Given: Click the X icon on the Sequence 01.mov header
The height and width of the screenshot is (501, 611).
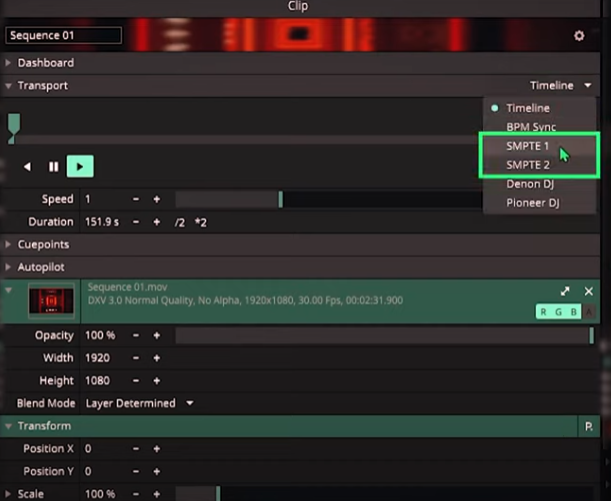Looking at the screenshot, I should point(589,291).
